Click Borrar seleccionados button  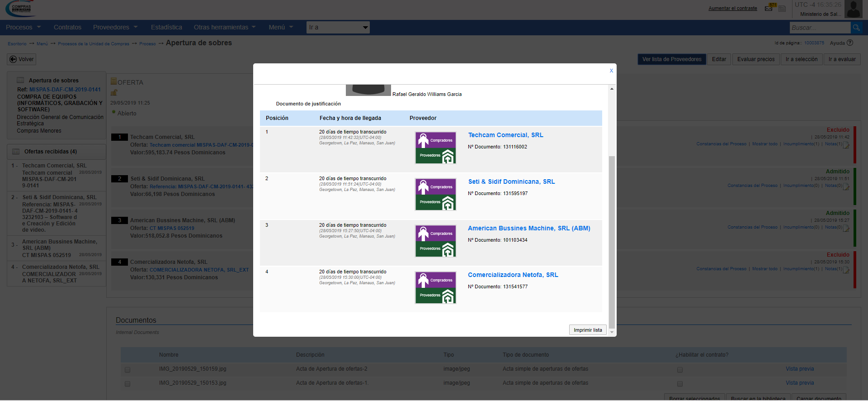(694, 398)
